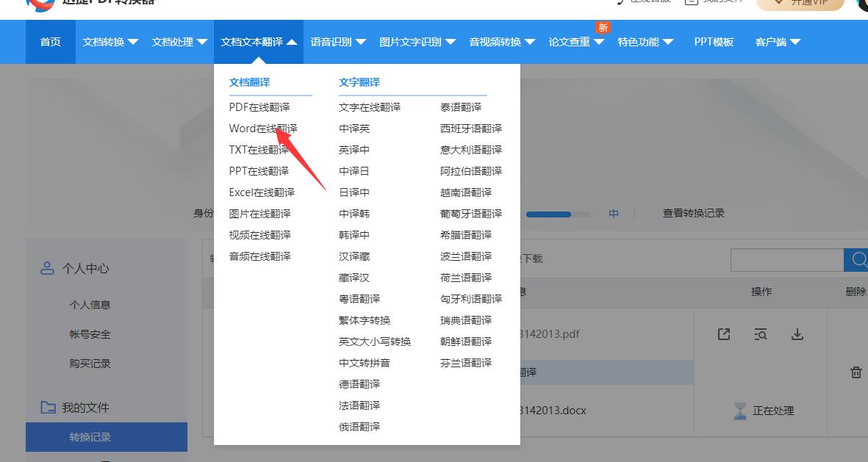Select PDF在线翻译
The height and width of the screenshot is (462, 868).
click(x=259, y=107)
